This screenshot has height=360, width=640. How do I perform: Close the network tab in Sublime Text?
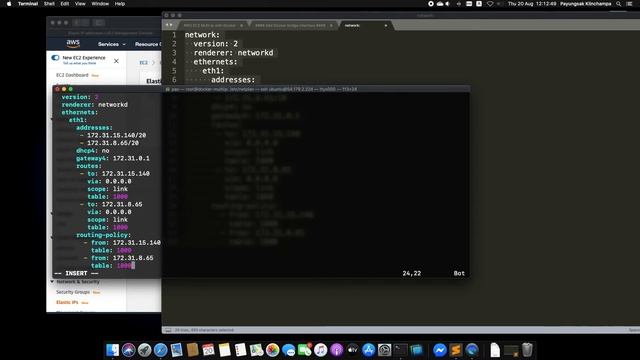pos(386,25)
